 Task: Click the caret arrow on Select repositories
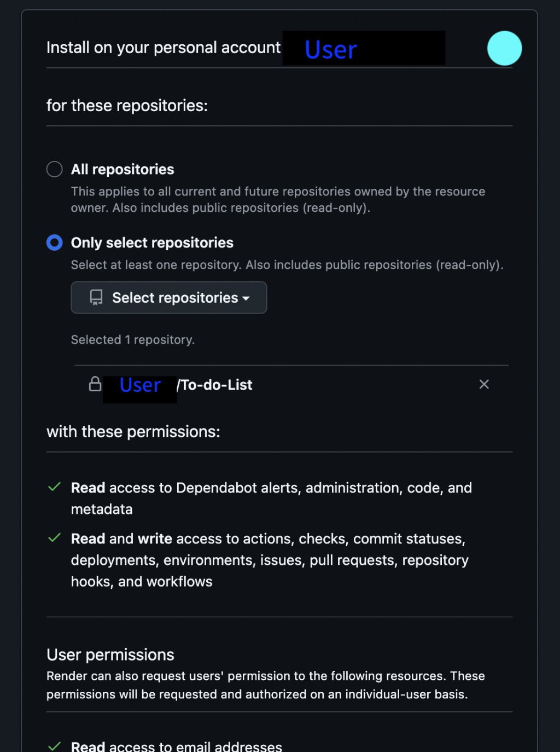[246, 298]
